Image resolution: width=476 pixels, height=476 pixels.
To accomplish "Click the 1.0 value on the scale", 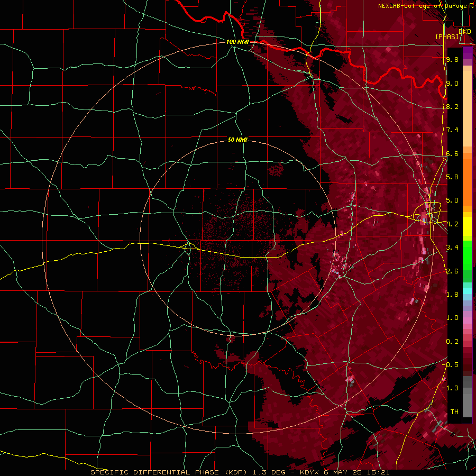I will (452, 318).
